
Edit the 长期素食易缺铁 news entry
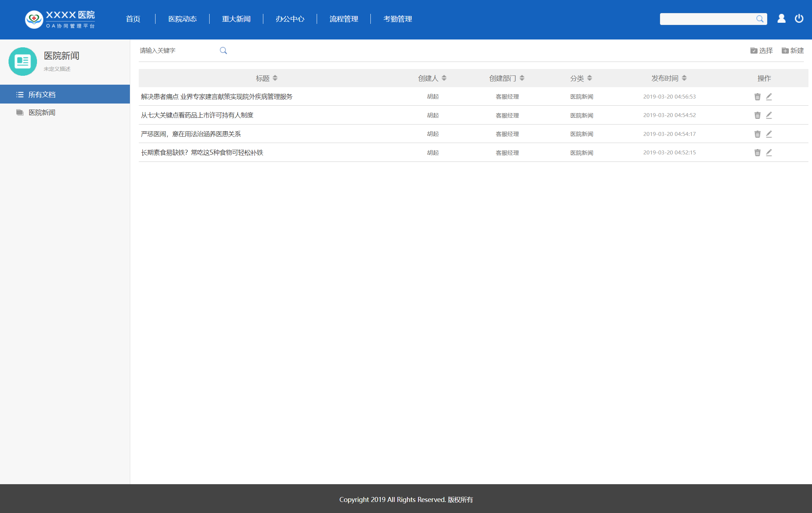769,153
